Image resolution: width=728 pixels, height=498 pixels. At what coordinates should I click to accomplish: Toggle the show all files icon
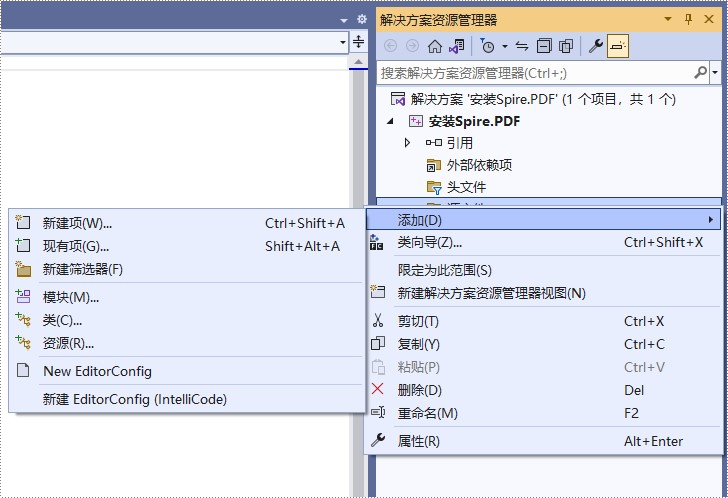566,46
